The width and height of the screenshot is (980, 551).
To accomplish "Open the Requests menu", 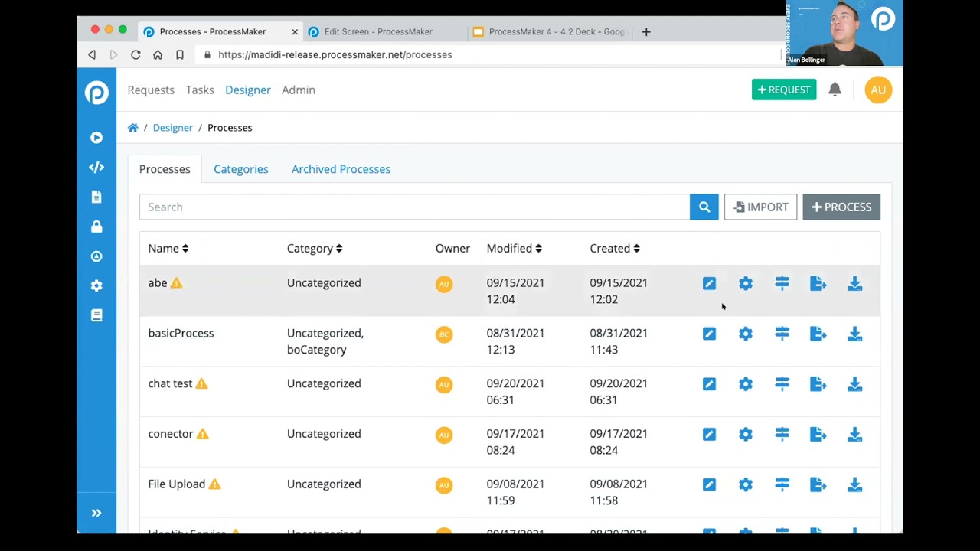I will click(x=151, y=90).
